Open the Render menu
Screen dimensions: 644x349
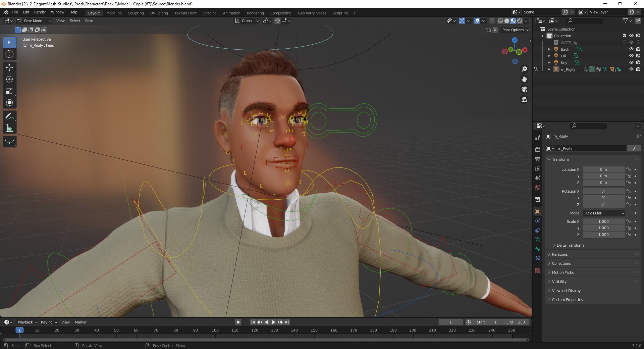pos(40,12)
